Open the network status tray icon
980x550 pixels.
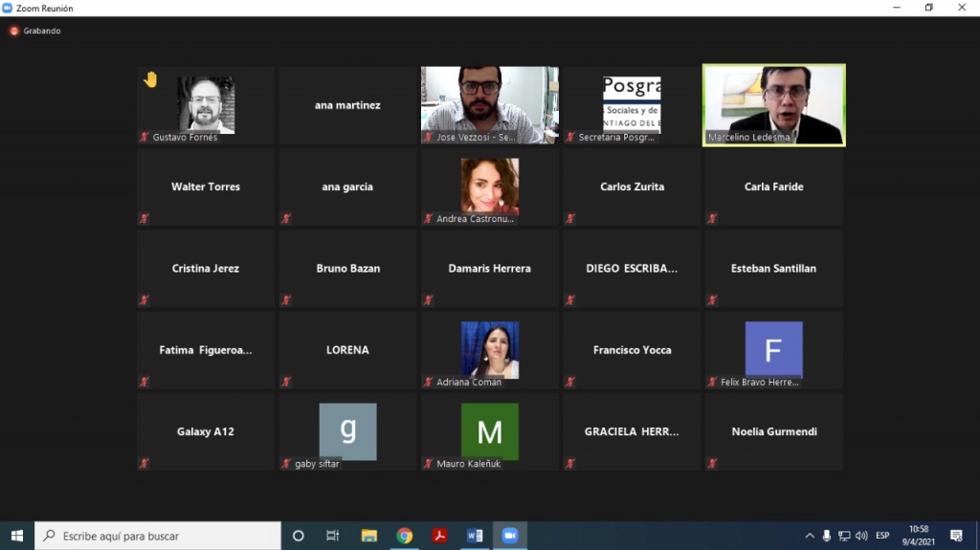point(844,536)
